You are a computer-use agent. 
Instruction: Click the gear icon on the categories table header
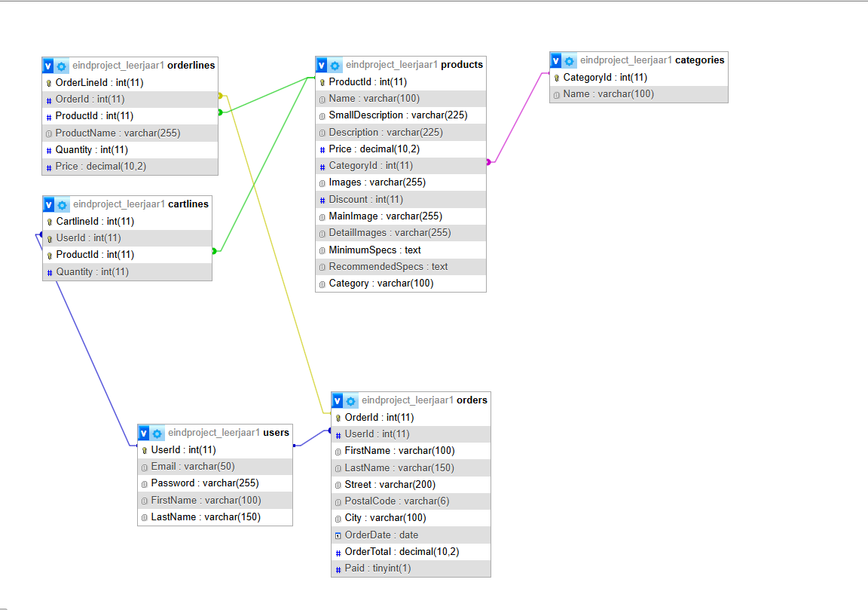click(569, 60)
